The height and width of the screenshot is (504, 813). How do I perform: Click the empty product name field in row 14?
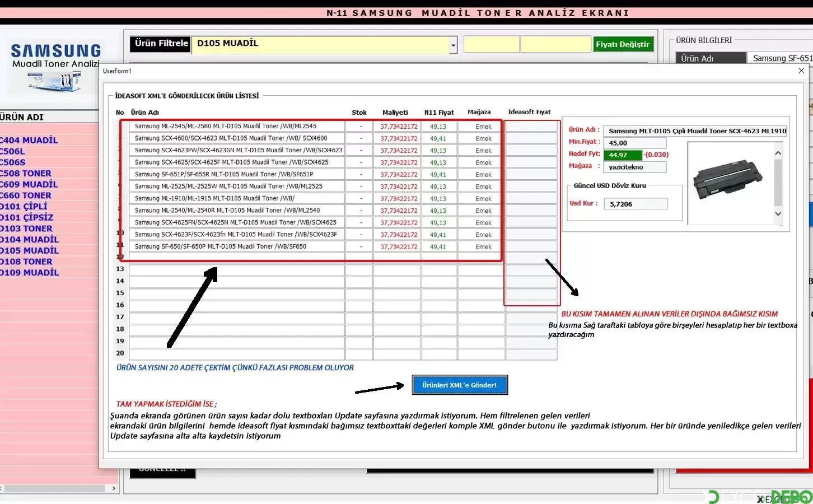click(237, 282)
